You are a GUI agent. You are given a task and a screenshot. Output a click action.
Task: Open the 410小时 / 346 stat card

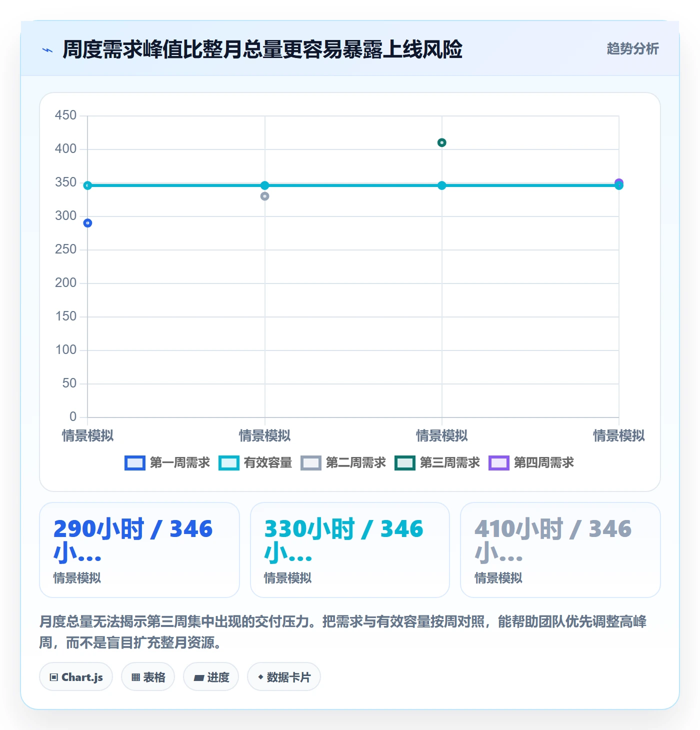click(x=560, y=550)
